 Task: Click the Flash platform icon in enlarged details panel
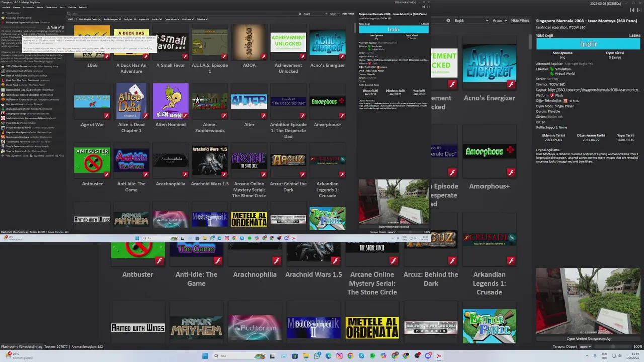[x=552, y=95]
